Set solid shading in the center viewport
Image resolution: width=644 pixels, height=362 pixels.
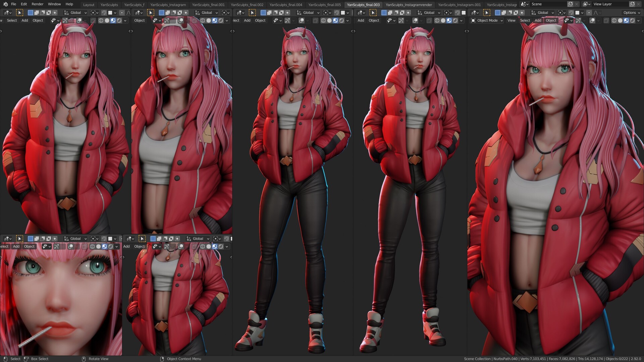click(x=329, y=20)
